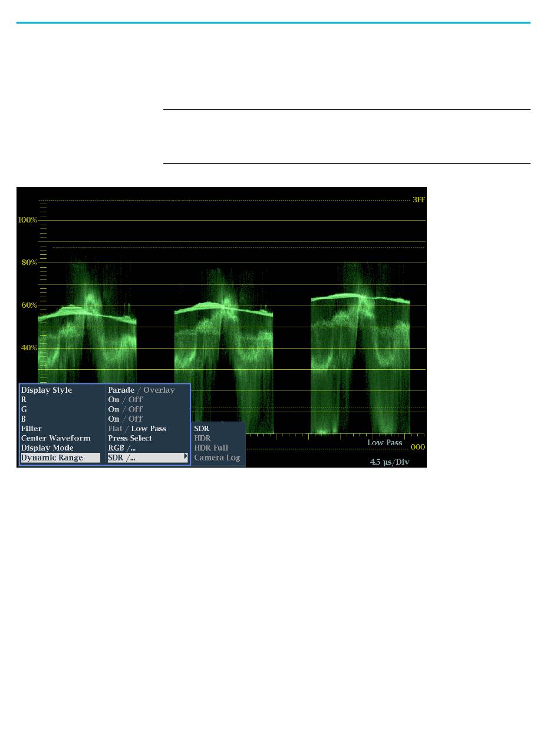This screenshot has width=560, height=743.
Task: Choose Camera Log option
Action: point(217,458)
